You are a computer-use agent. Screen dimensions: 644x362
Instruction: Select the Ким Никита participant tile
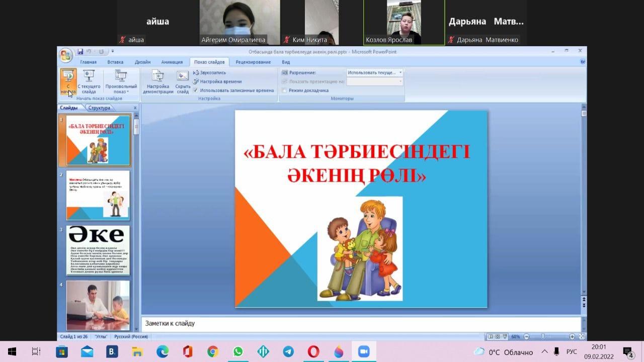coord(321,22)
